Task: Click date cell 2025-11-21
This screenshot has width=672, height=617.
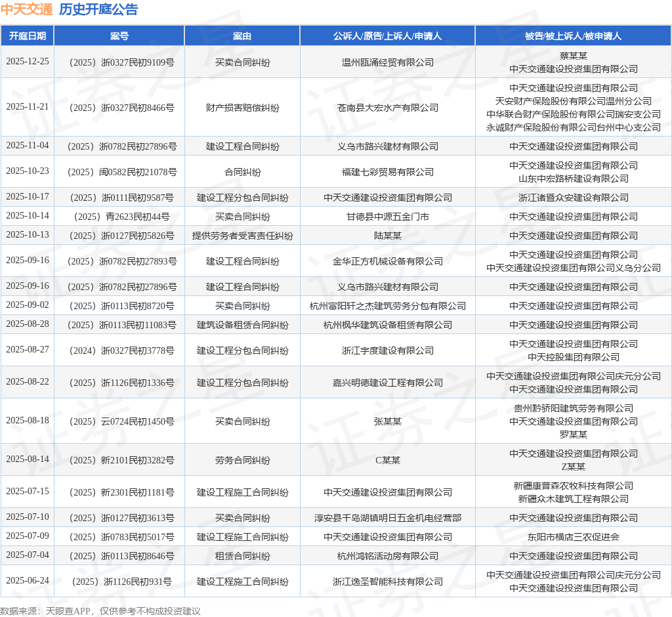Action: click(x=28, y=107)
